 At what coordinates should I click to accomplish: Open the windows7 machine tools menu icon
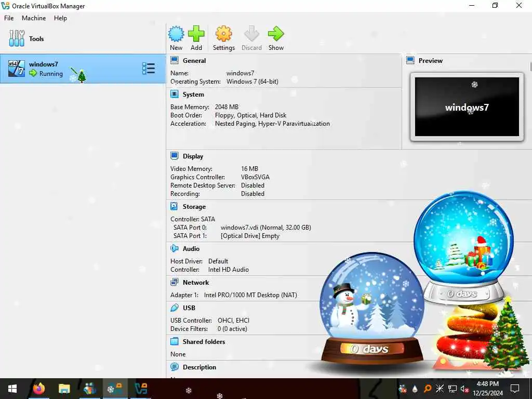click(x=149, y=69)
